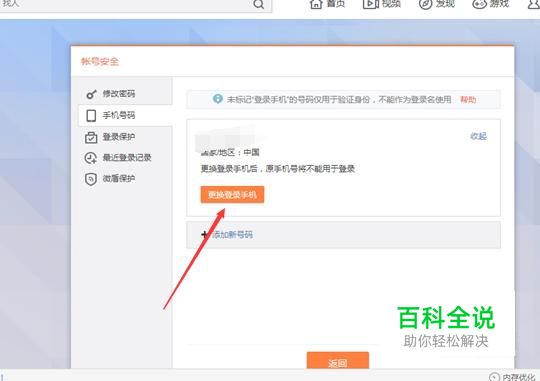Click the checkmark briefcase icon beside 登录保护
The height and width of the screenshot is (381, 540).
tap(91, 137)
